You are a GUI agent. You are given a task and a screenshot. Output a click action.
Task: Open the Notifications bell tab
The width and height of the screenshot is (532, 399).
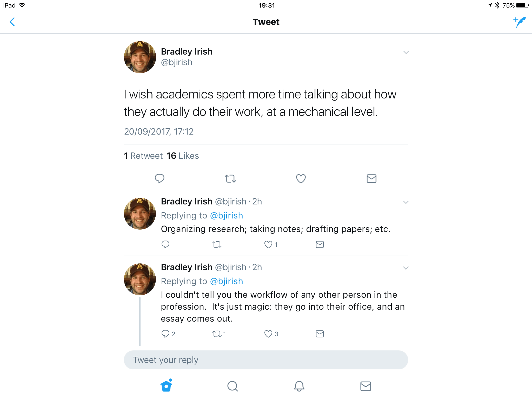click(299, 386)
